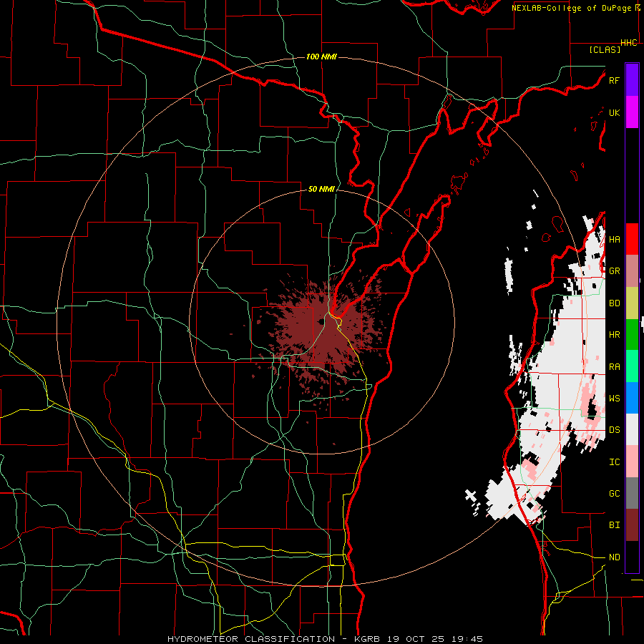
Task: Click the 100 NMI range ring label
Action: click(321, 57)
